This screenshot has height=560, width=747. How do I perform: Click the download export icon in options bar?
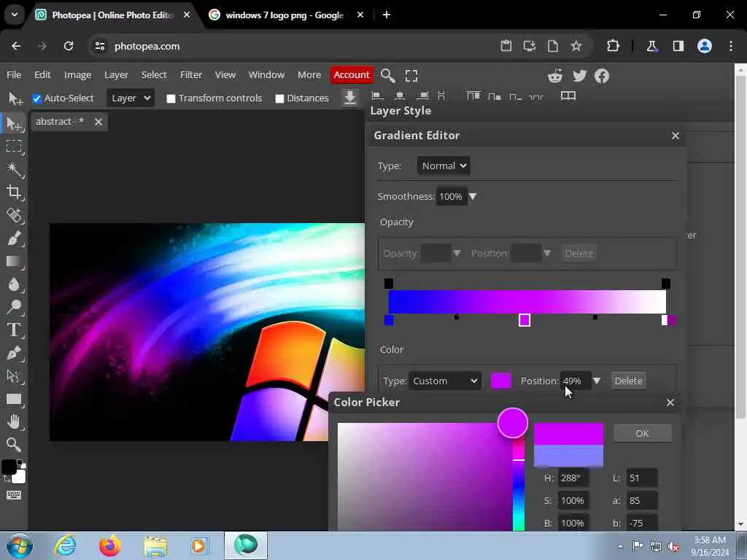(350, 98)
